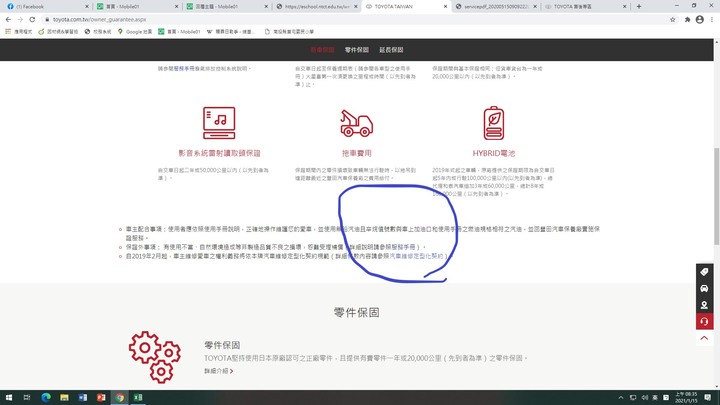Open a new browser tab
The width and height of the screenshot is (720, 405).
[639, 6]
